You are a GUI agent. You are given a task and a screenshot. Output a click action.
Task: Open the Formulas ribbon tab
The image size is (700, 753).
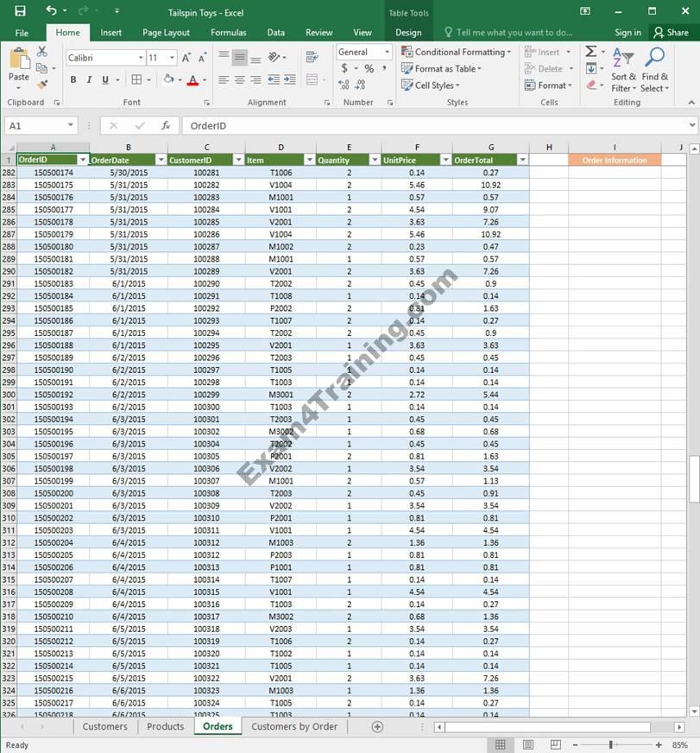tap(228, 33)
